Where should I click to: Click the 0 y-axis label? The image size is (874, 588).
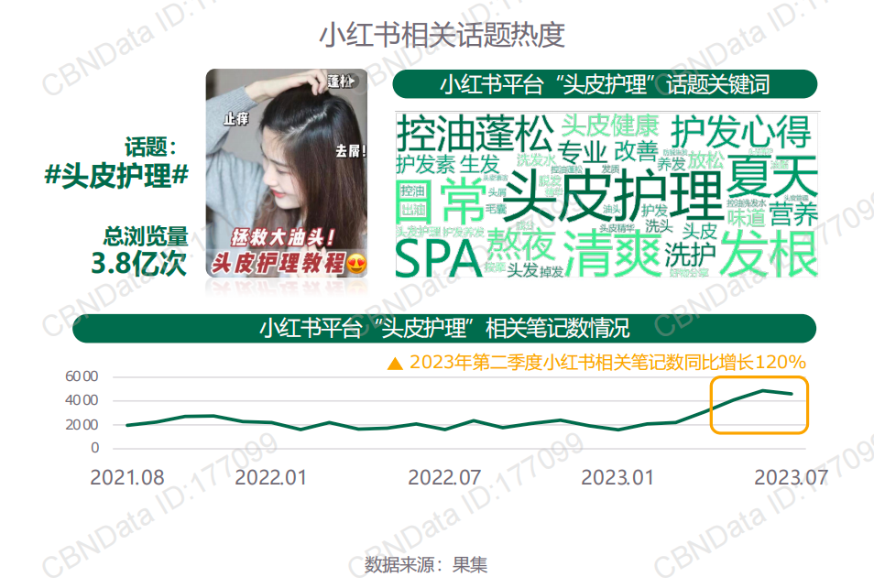[x=94, y=448]
